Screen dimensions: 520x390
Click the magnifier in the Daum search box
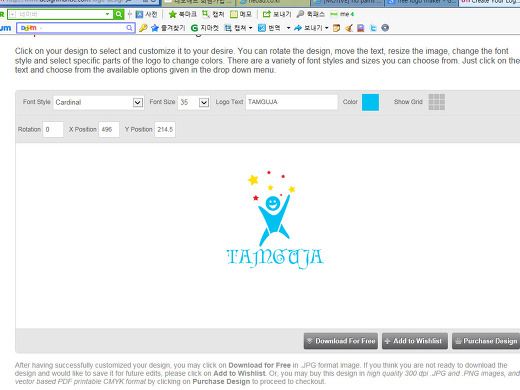click(129, 28)
